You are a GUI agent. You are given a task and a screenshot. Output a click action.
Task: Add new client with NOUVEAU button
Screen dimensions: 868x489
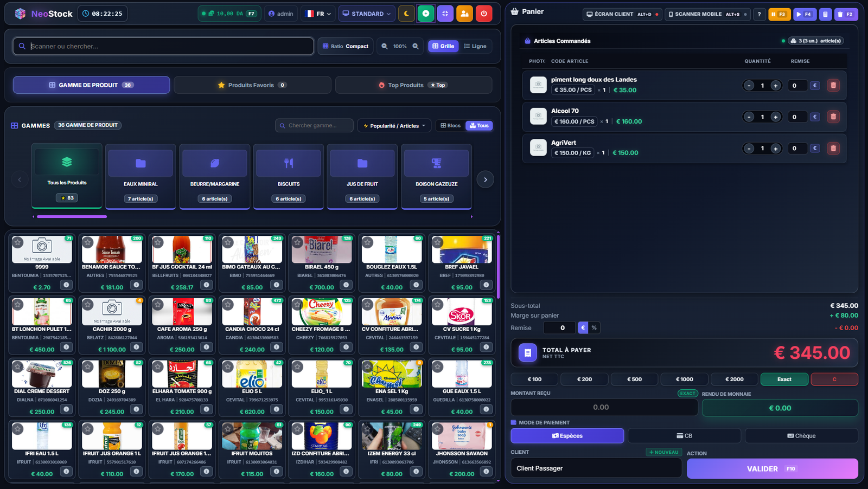pyautogui.click(x=663, y=452)
